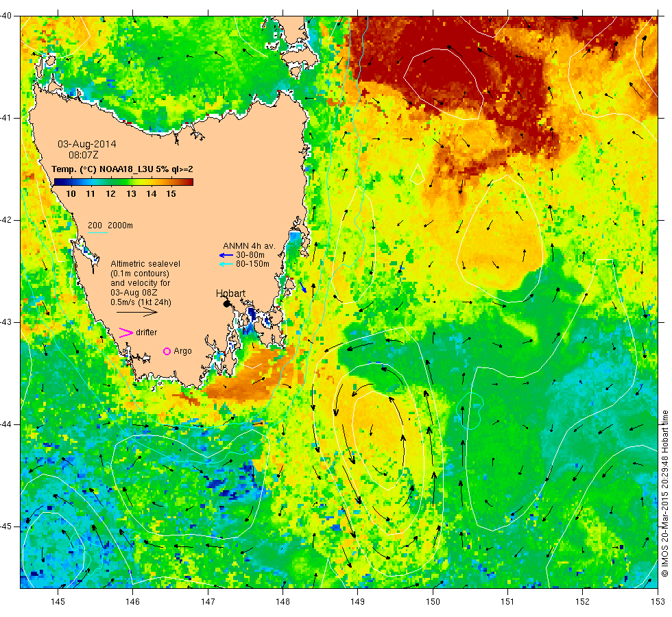Click the '0.5m/s (1kt 24h)' text
The width and height of the screenshot is (672, 617).
(141, 302)
